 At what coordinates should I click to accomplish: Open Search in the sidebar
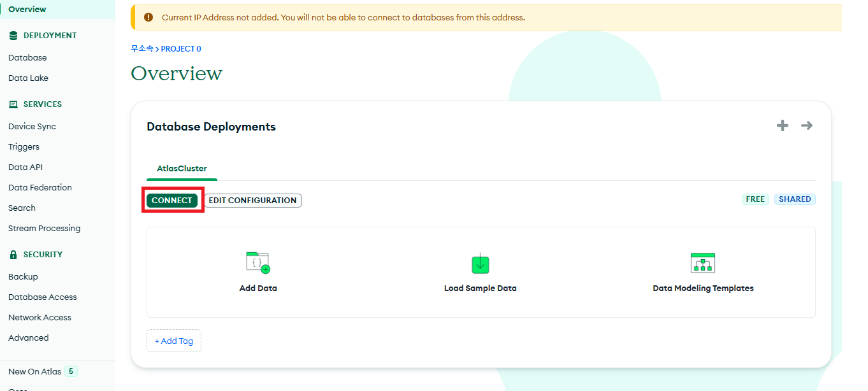(22, 208)
